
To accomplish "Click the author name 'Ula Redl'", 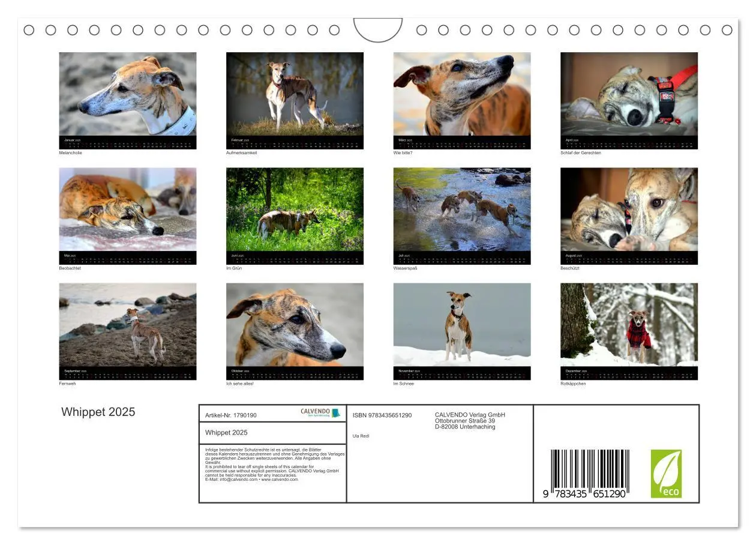I will click(x=361, y=436).
